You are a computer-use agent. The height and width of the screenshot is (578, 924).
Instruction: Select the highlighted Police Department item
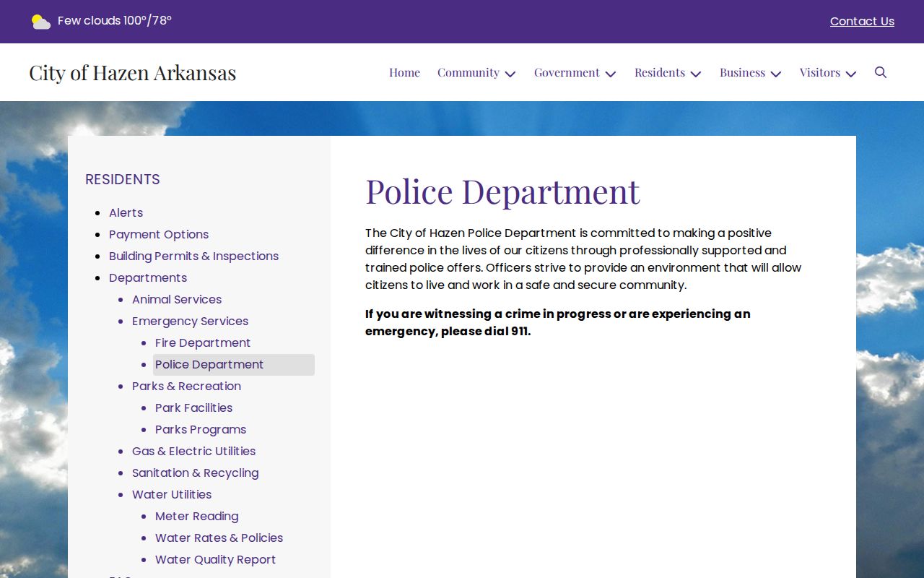234,365
